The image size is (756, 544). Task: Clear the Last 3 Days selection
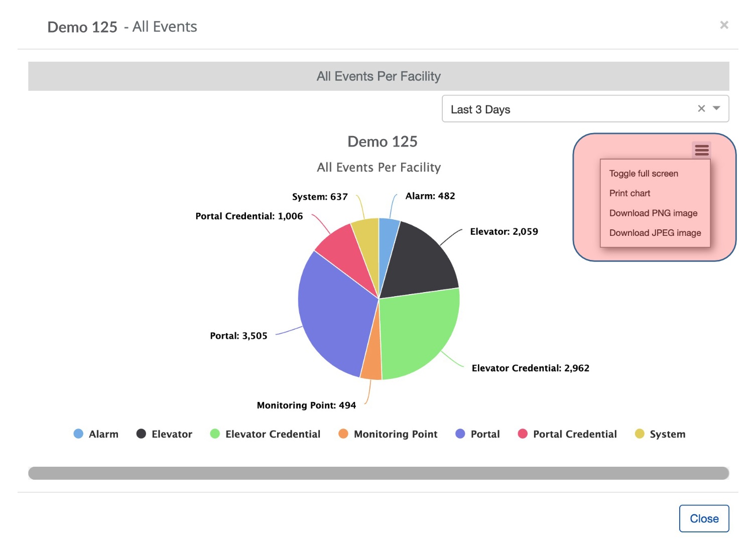pos(701,108)
